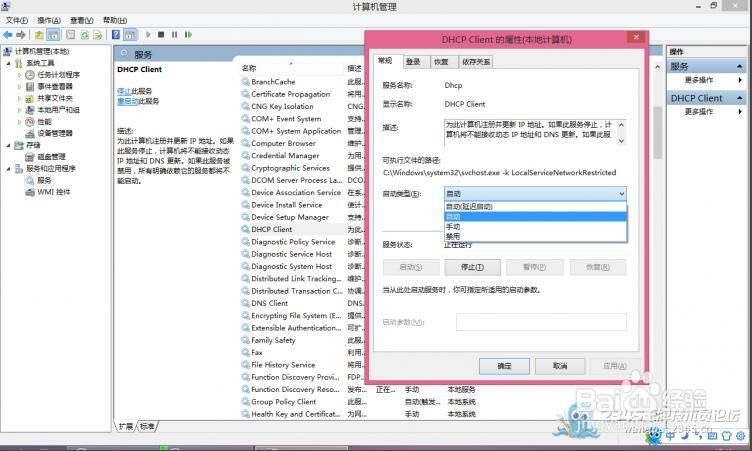Click the blue Help question-mark toolbar icon
This screenshot has height=451, width=752.
[x=116, y=35]
